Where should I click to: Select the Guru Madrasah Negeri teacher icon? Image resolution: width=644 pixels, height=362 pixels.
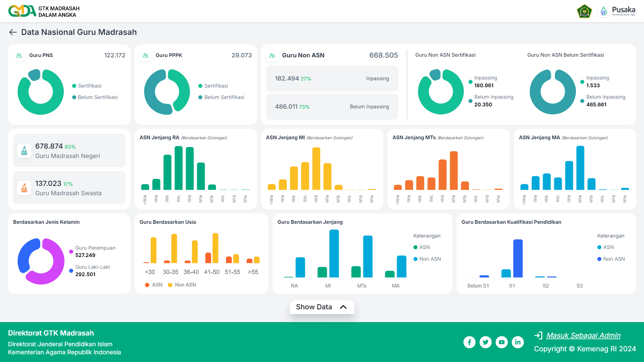[24, 150]
